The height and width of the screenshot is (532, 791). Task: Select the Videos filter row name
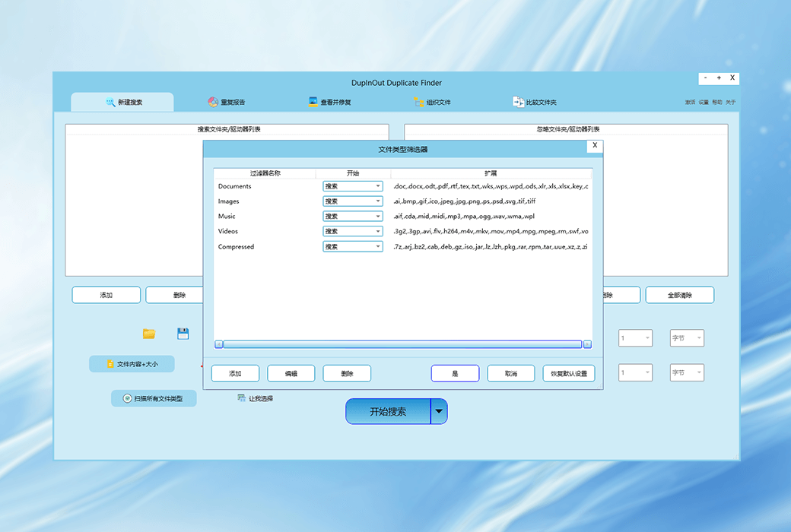tap(228, 232)
